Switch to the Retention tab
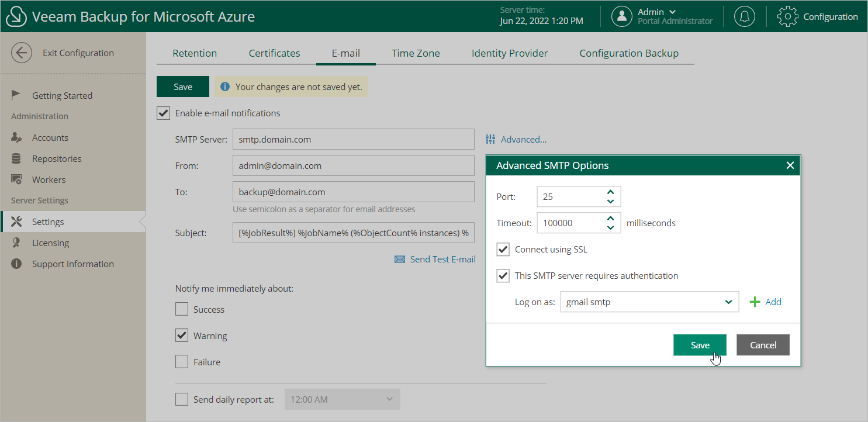Viewport: 868px width, 422px height. tap(195, 53)
